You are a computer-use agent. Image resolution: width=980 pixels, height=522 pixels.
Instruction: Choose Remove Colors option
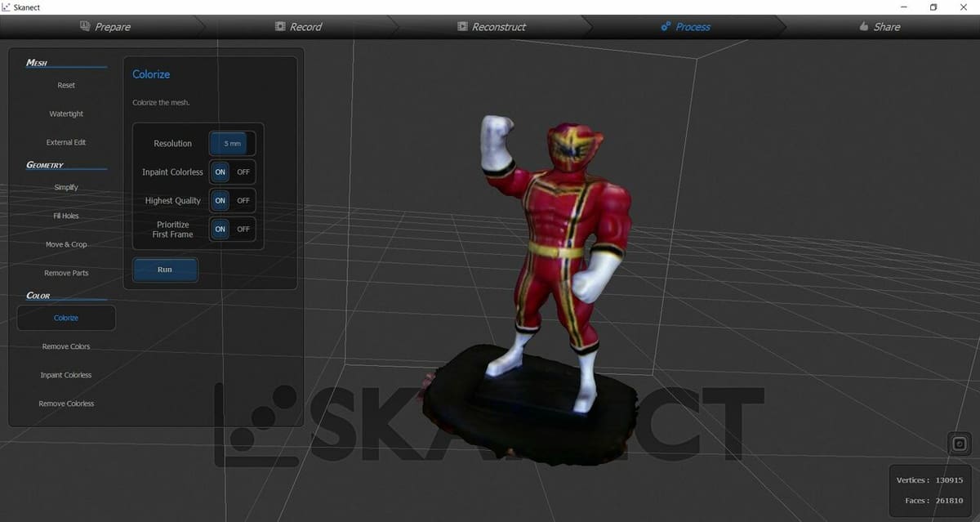(66, 347)
